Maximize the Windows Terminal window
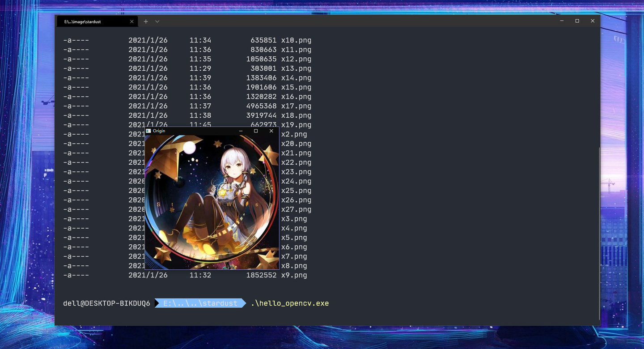 coord(577,21)
